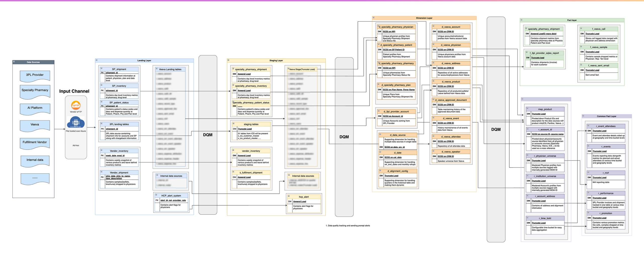The height and width of the screenshot is (254, 644).
Task: Collapse the d_data_source table
Action: tap(380, 134)
